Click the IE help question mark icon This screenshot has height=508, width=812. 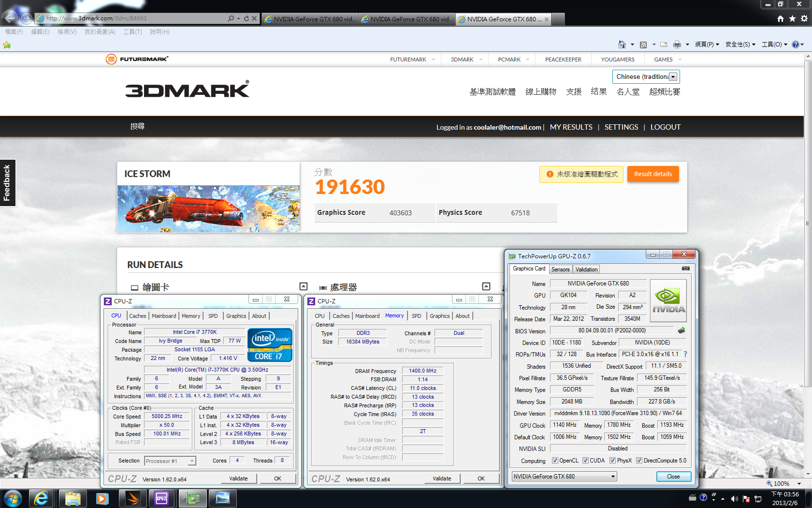(796, 45)
